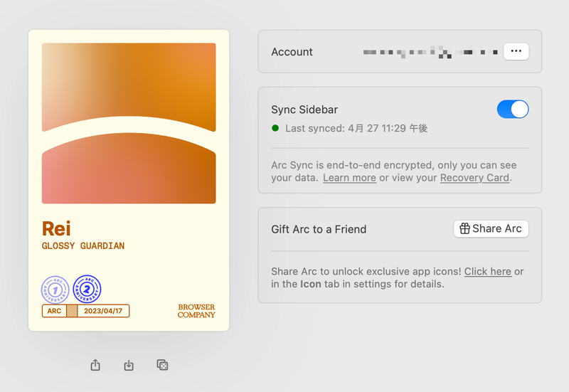Click the top orange gradient panel
Image resolution: width=569 pixels, height=392 pixels.
coord(129,84)
